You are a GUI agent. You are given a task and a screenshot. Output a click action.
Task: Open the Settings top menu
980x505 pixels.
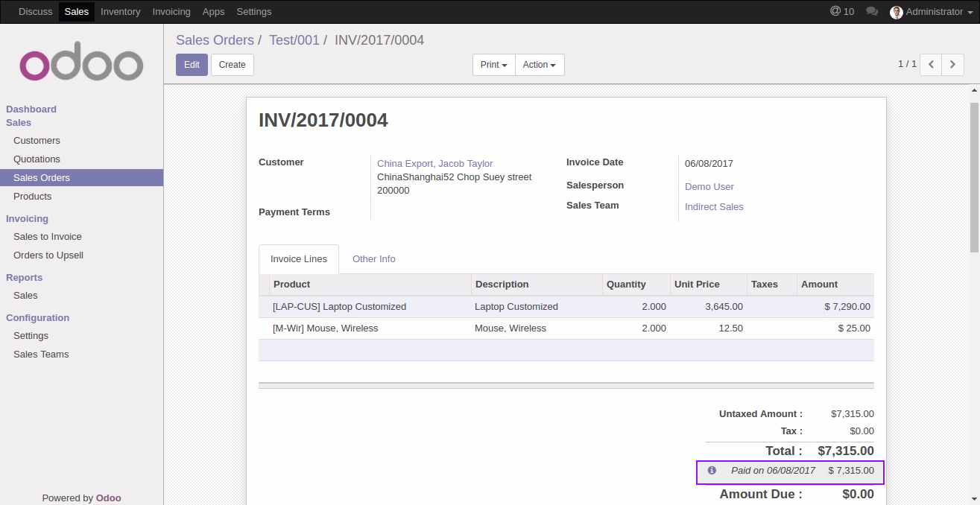point(254,12)
